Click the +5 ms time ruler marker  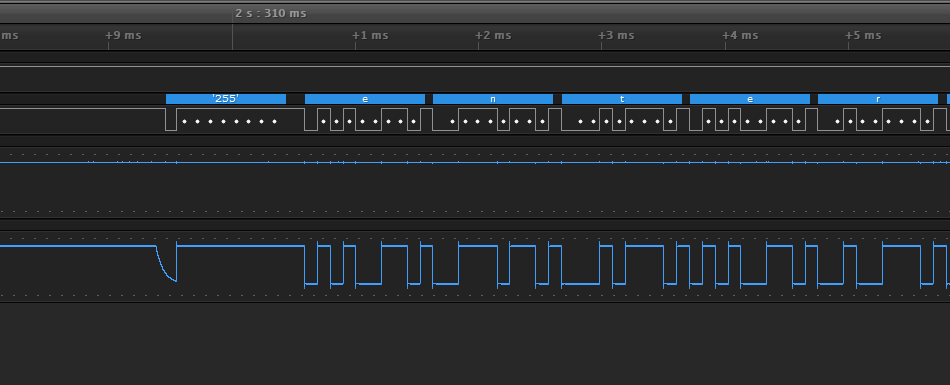click(x=863, y=35)
